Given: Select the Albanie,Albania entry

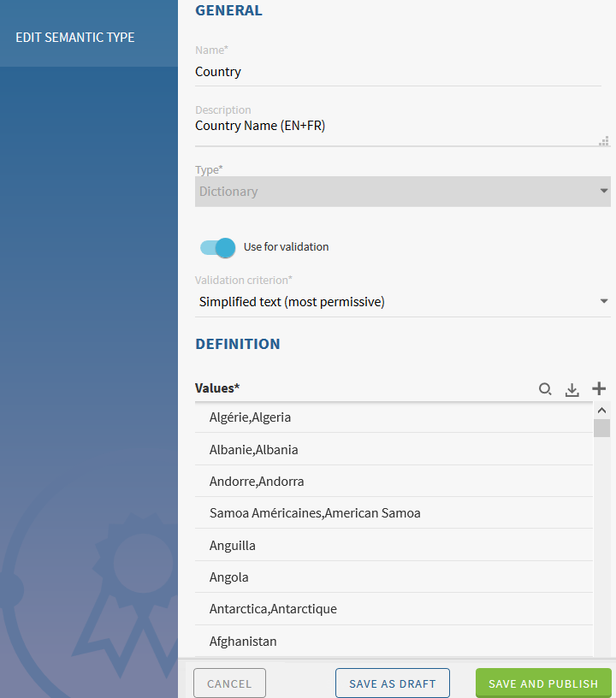Looking at the screenshot, I should point(394,449).
